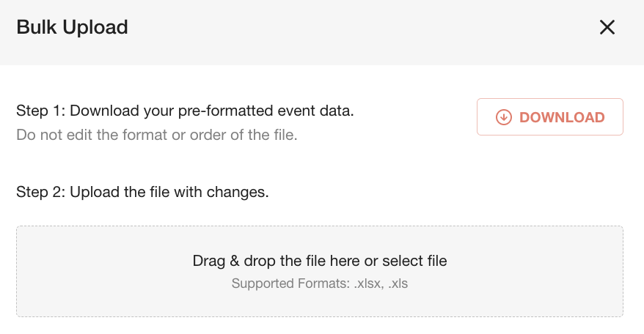Click the ampersand in the drop zone text
Image resolution: width=644 pixels, height=334 pixels.
[235, 261]
